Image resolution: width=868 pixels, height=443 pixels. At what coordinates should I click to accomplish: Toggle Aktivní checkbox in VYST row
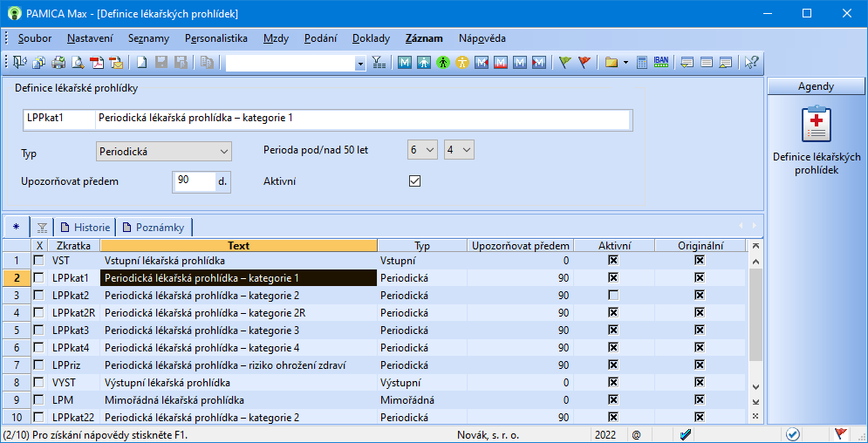pos(613,383)
